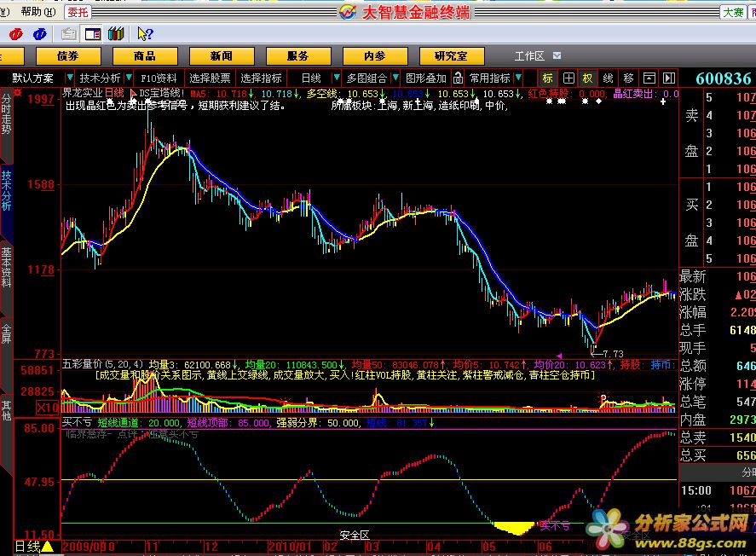Open the 内参 tab
Viewport: 756px width, 556px height.
tap(375, 56)
